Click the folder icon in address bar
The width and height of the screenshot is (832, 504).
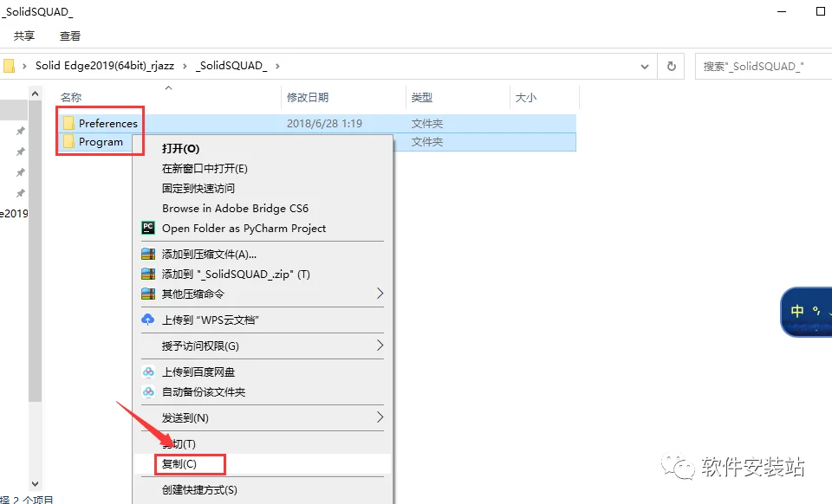click(9, 66)
